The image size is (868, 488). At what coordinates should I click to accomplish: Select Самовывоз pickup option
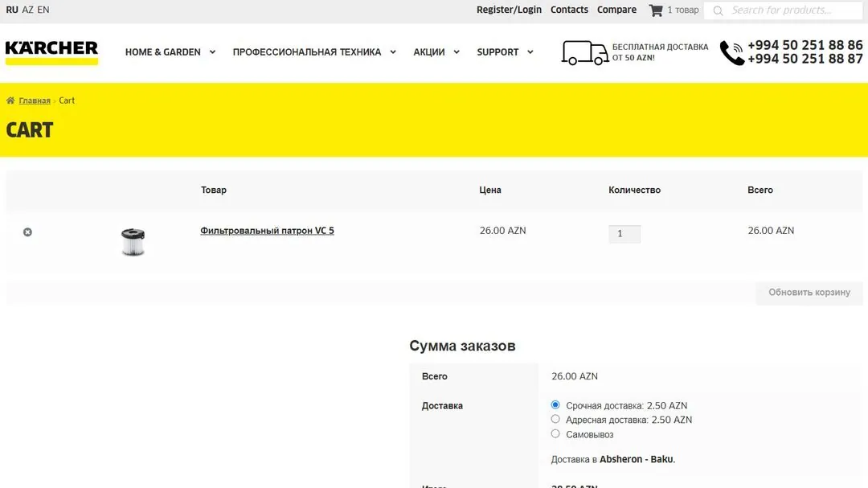point(555,433)
